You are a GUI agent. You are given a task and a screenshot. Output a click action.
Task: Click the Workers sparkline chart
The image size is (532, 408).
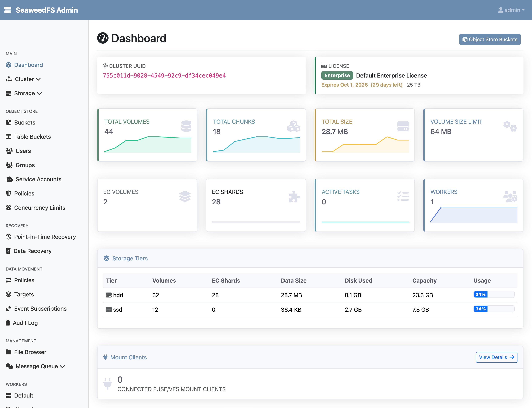(x=474, y=215)
